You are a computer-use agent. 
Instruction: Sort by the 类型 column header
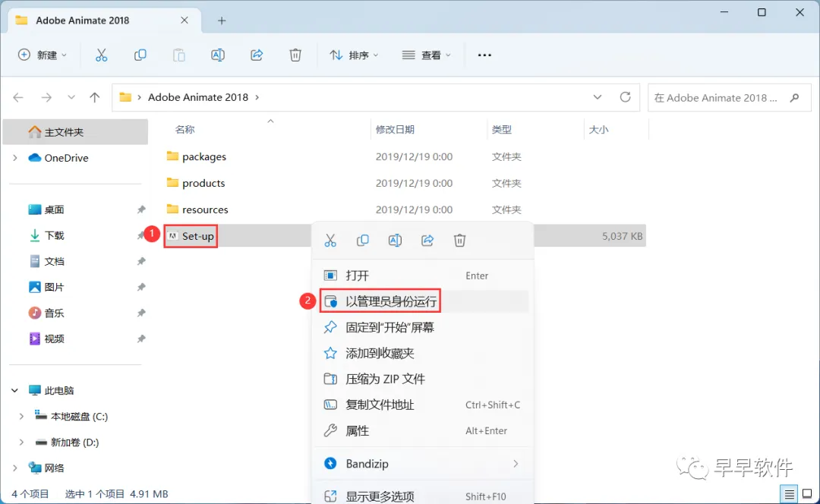tap(502, 129)
